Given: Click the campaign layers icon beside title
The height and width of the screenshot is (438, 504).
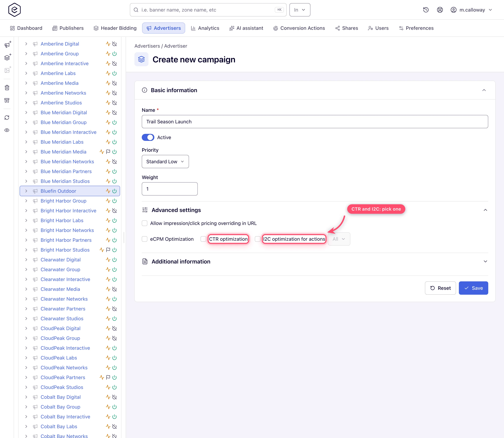Looking at the screenshot, I should [x=141, y=59].
